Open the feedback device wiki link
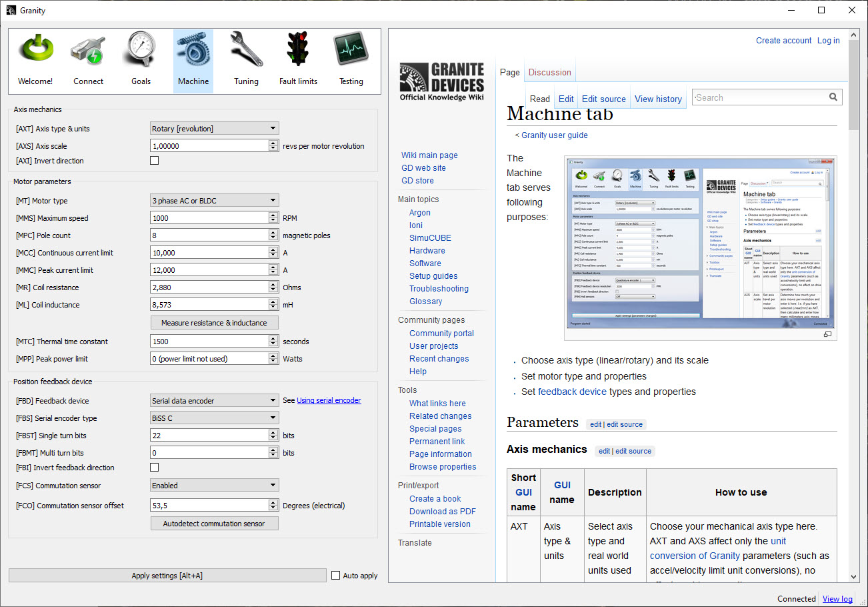868x607 pixels. [x=572, y=392]
